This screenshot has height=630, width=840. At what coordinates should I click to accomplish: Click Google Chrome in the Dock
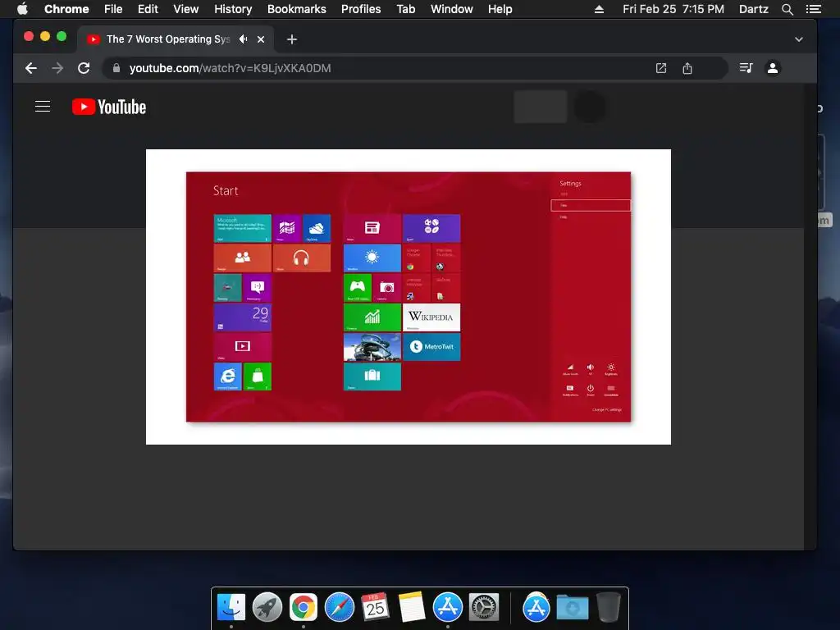click(304, 607)
